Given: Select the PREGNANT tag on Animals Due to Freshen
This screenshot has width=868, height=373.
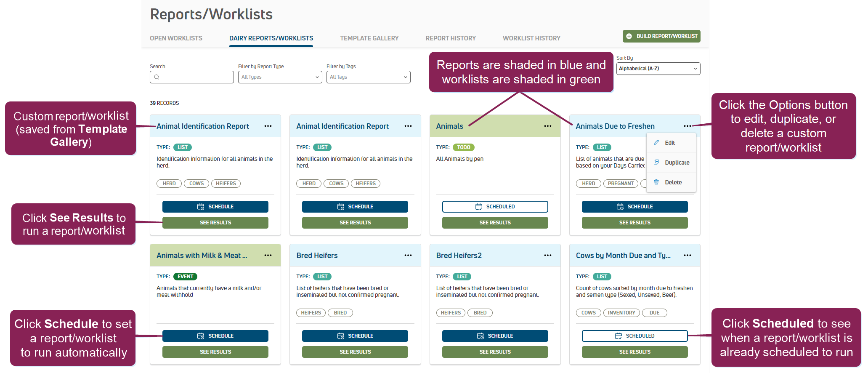Looking at the screenshot, I should (x=620, y=184).
